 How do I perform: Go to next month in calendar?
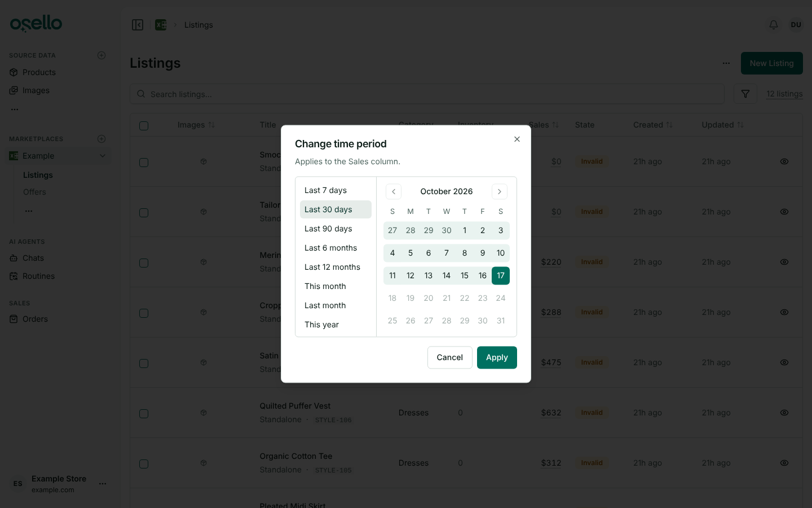click(x=500, y=192)
